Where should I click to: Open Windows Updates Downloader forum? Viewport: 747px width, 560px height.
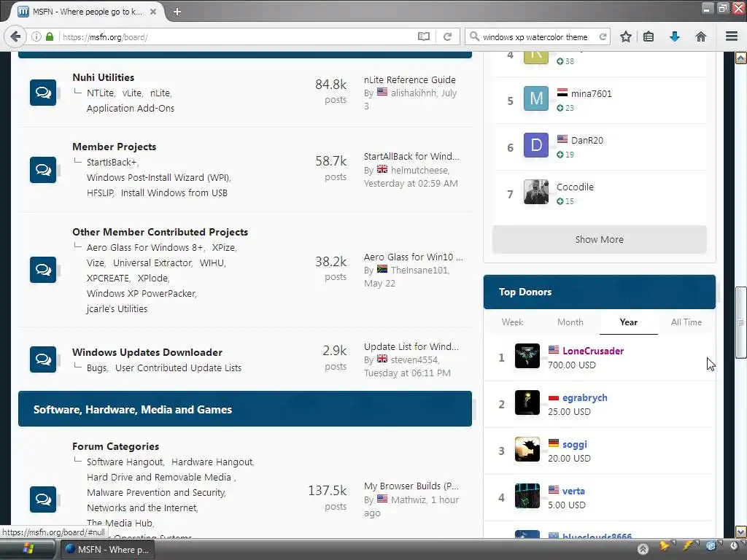(x=147, y=352)
